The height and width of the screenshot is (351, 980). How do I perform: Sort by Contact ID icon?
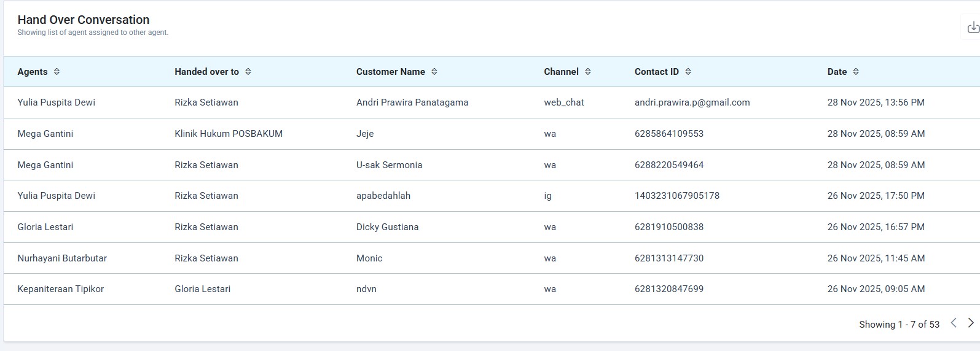[688, 72]
